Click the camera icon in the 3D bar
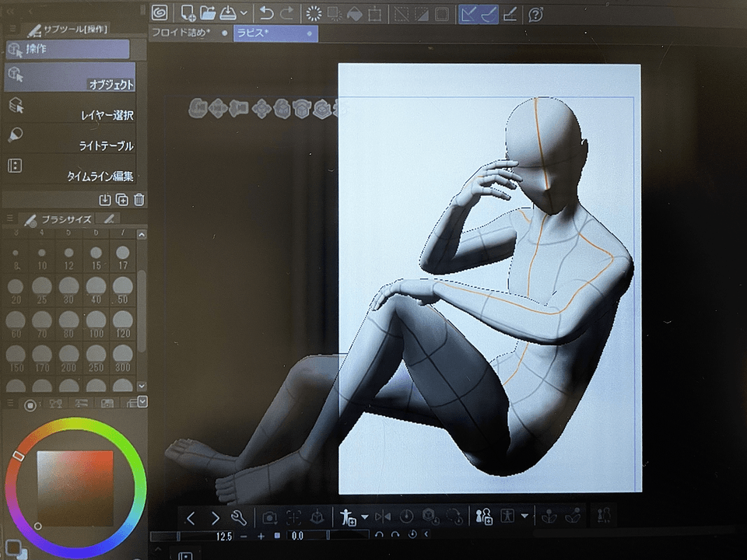Viewport: 747px width, 560px height. pyautogui.click(x=270, y=517)
